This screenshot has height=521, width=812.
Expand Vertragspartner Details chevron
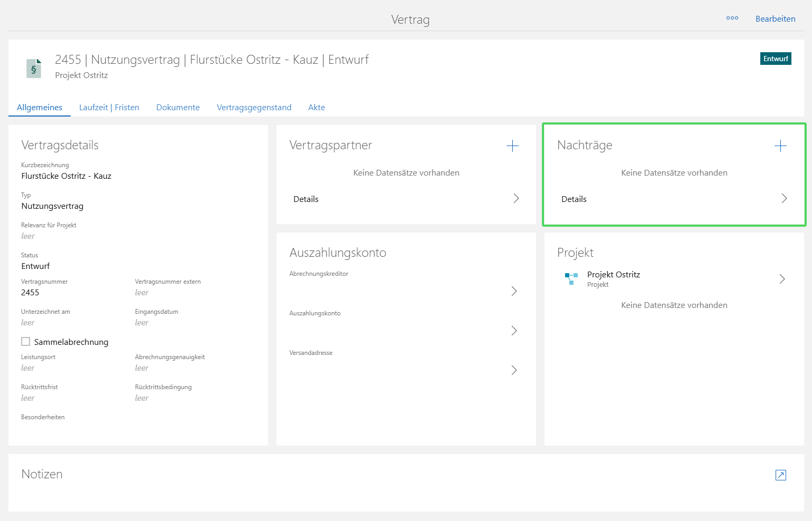pos(516,198)
